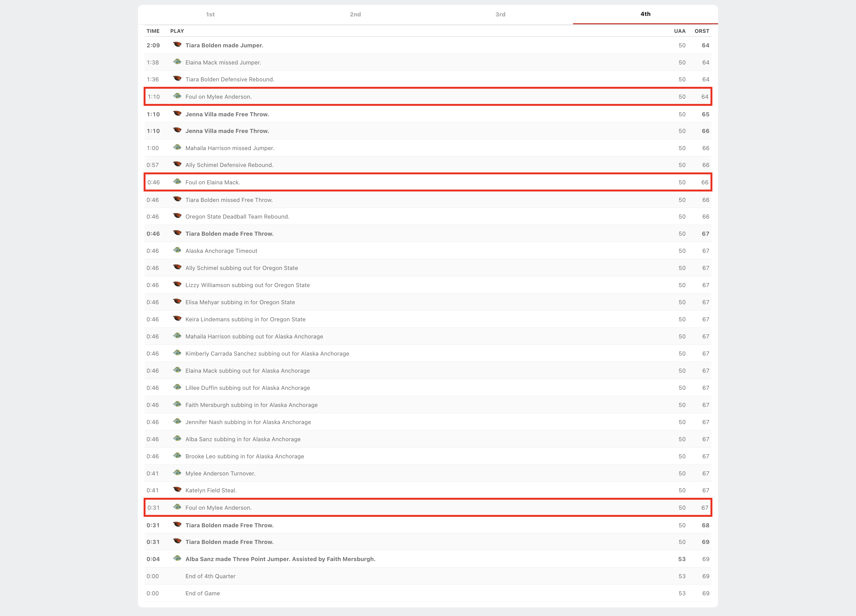
Task: Open the 2nd quarter tab
Action: pyautogui.click(x=355, y=14)
